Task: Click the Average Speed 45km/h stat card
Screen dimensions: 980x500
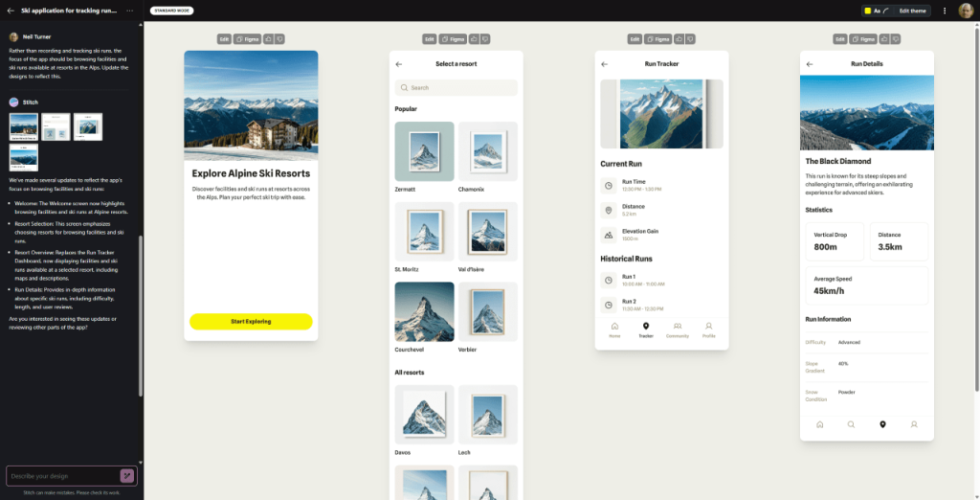Action: [x=867, y=285]
